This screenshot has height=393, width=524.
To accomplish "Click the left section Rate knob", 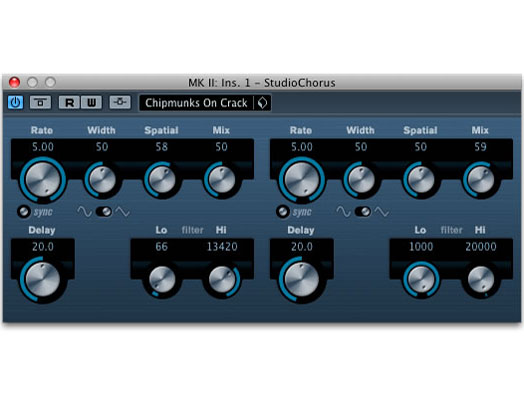I will 43,179.
